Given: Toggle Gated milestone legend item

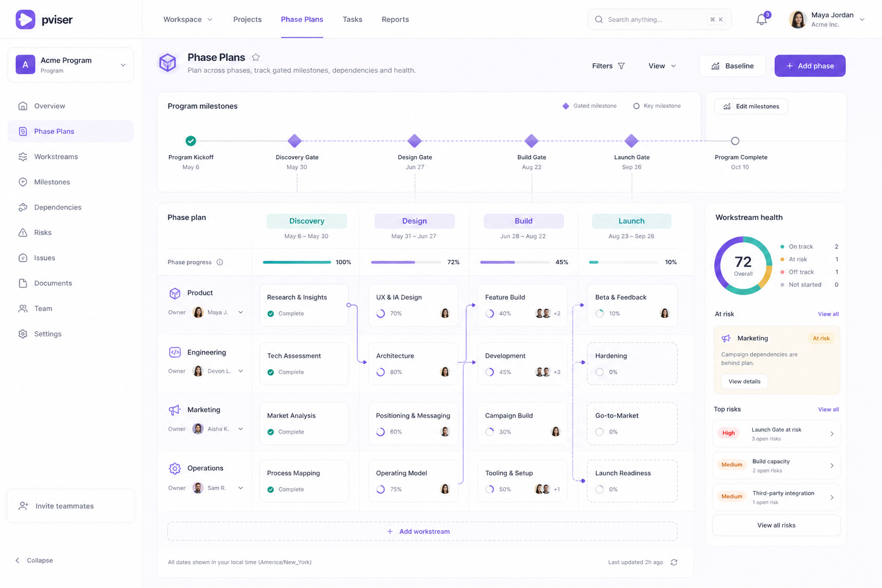Looking at the screenshot, I should pos(589,106).
